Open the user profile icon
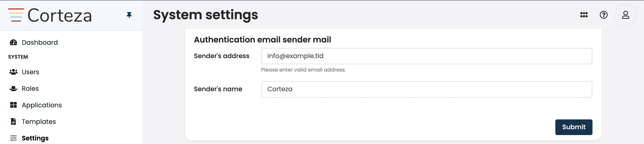The height and width of the screenshot is (144, 644). click(x=625, y=15)
